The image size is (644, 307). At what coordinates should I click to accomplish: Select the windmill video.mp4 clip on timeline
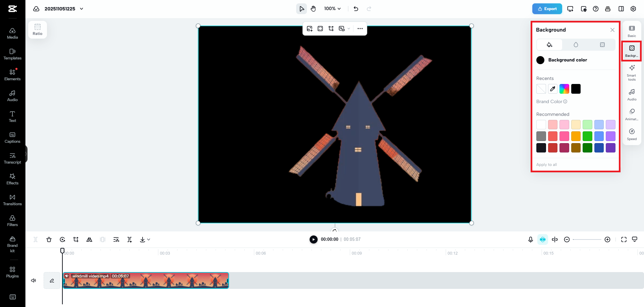pyautogui.click(x=146, y=280)
